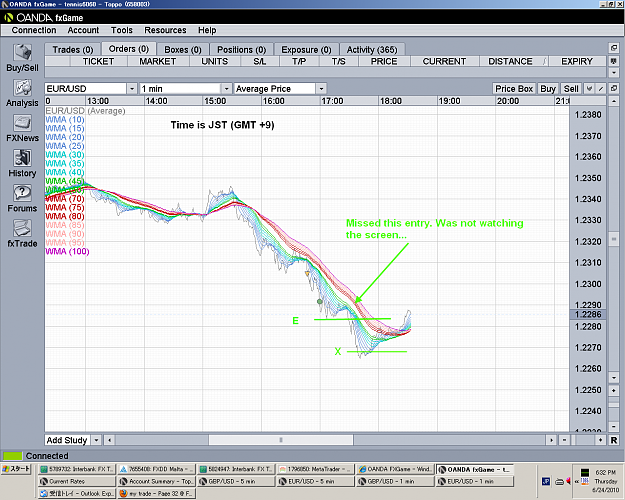Sort by the TICKET column header

pyautogui.click(x=98, y=61)
